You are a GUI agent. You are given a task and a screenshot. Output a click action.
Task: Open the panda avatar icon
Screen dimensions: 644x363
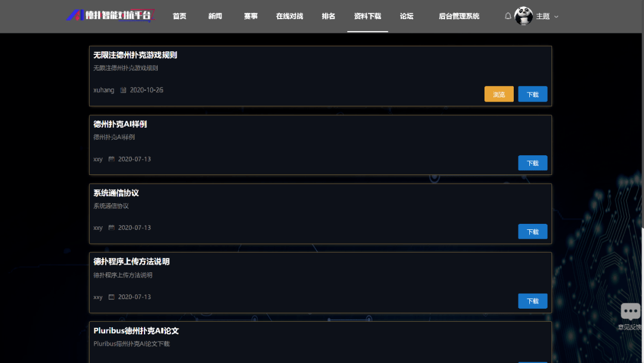(524, 16)
